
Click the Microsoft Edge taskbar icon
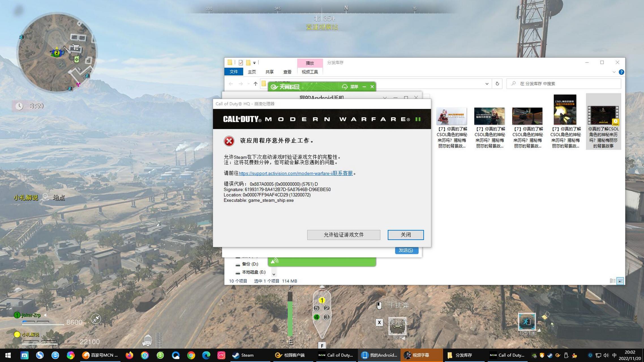[206, 355]
